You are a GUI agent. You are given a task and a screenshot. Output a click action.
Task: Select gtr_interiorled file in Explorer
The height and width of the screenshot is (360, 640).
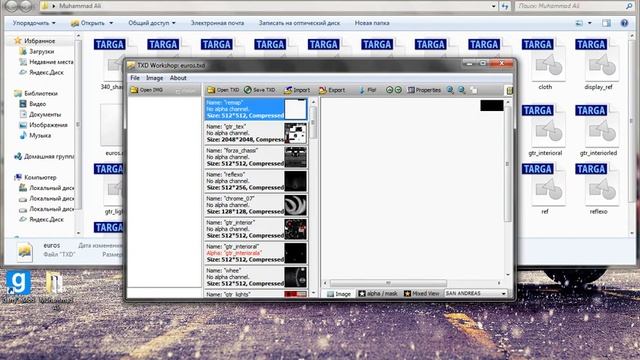coord(598,131)
